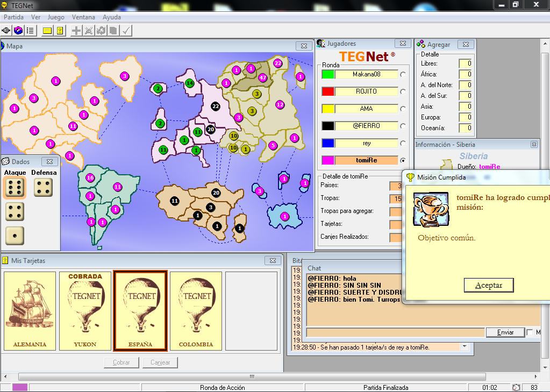Image resolution: width=550 pixels, height=392 pixels.
Task: Close the Información - Siberia panel
Action: click(534, 144)
